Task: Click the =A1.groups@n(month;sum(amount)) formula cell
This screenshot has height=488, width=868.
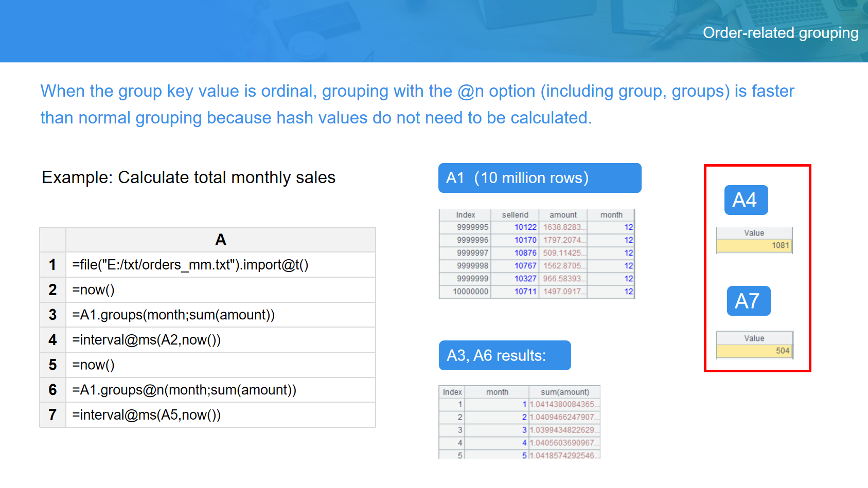Action: point(220,390)
